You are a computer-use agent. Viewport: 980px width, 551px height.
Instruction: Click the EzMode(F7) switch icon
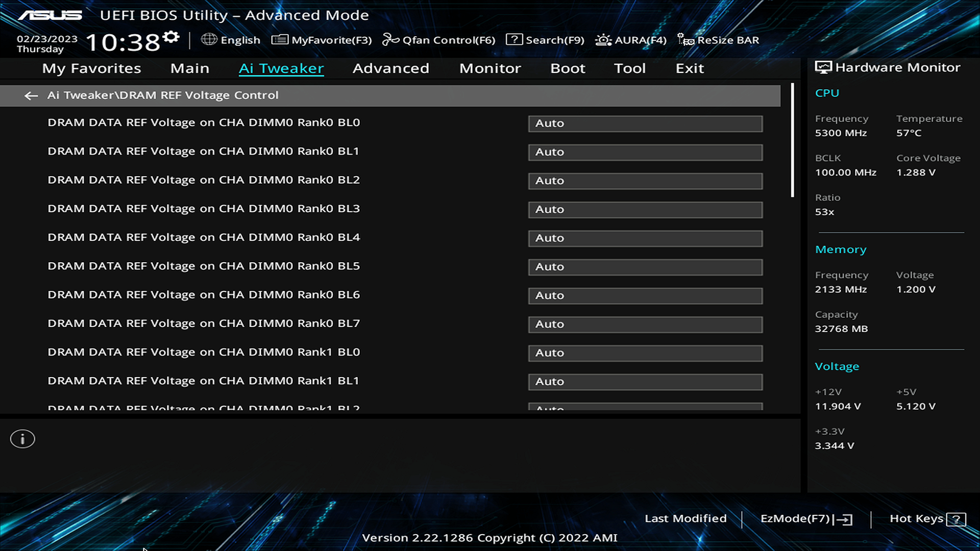[x=845, y=519]
